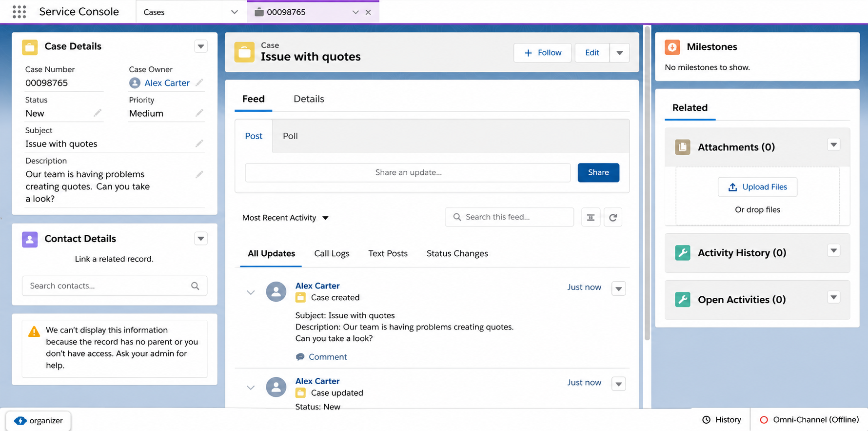868x431 pixels.
Task: Click into the Search contacts field
Action: 115,286
